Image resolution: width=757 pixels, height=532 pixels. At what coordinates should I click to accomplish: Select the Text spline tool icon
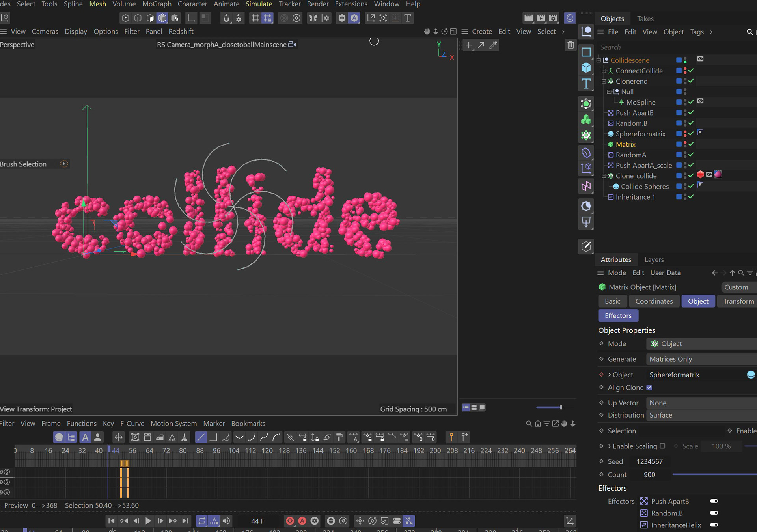(586, 84)
